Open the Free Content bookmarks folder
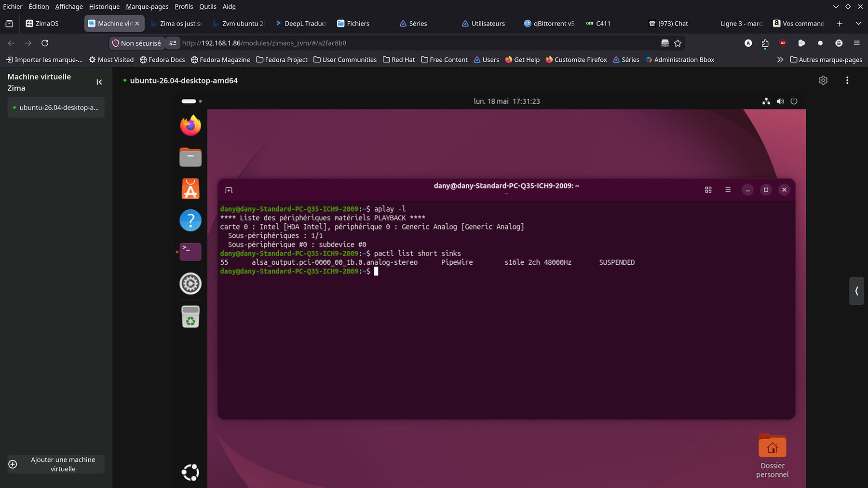This screenshot has width=868, height=488. pyautogui.click(x=444, y=60)
